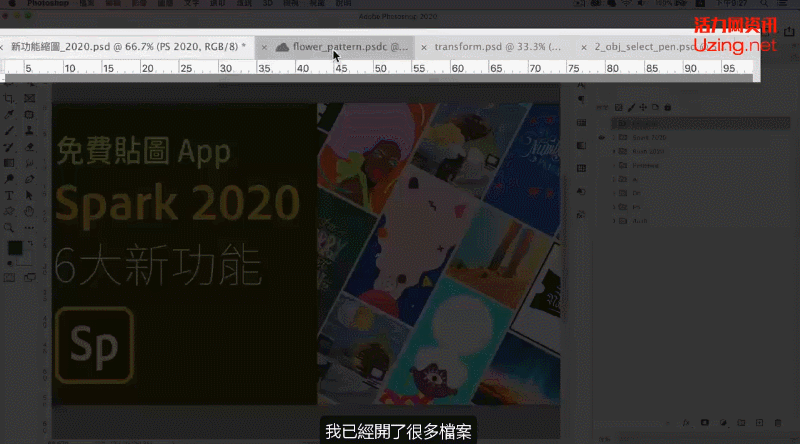Open the collapsed Paragraph panel icon
This screenshot has height=444, width=800.
581,100
